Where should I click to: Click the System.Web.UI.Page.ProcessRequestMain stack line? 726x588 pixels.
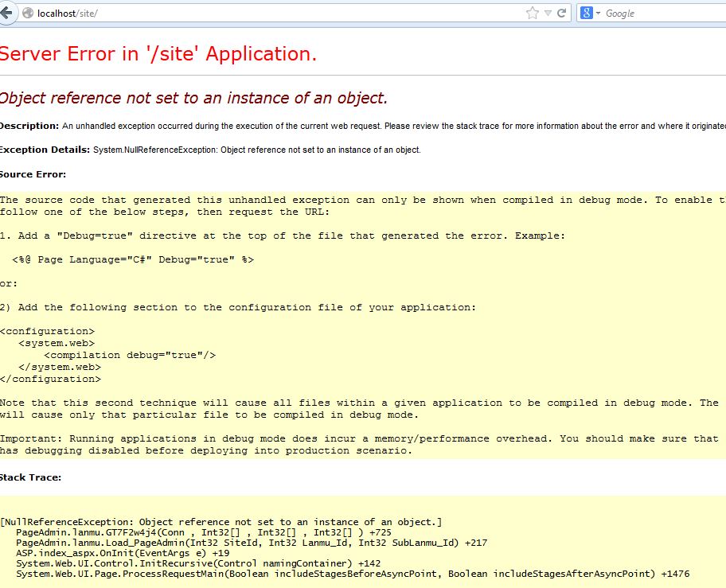[353, 574]
